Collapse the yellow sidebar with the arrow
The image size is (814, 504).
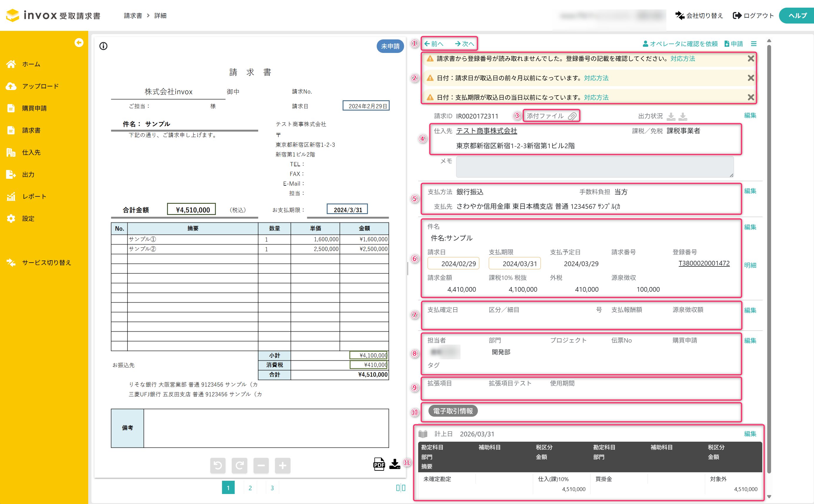tap(79, 43)
